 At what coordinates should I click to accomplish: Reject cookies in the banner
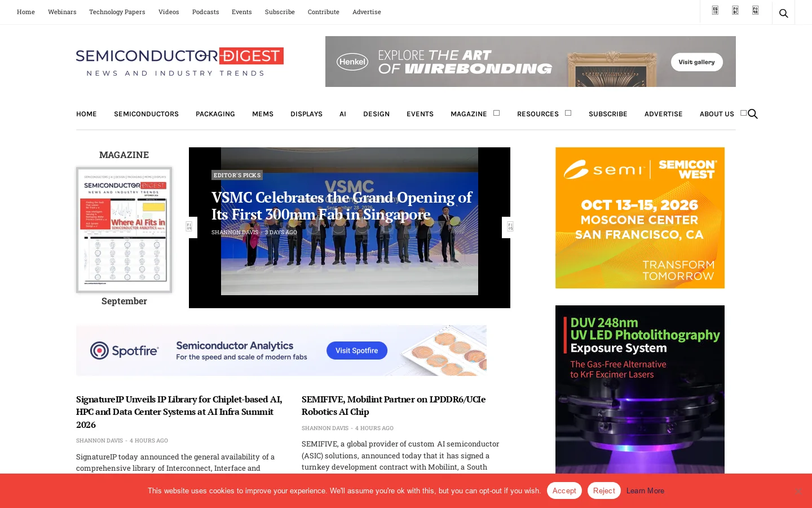604,491
